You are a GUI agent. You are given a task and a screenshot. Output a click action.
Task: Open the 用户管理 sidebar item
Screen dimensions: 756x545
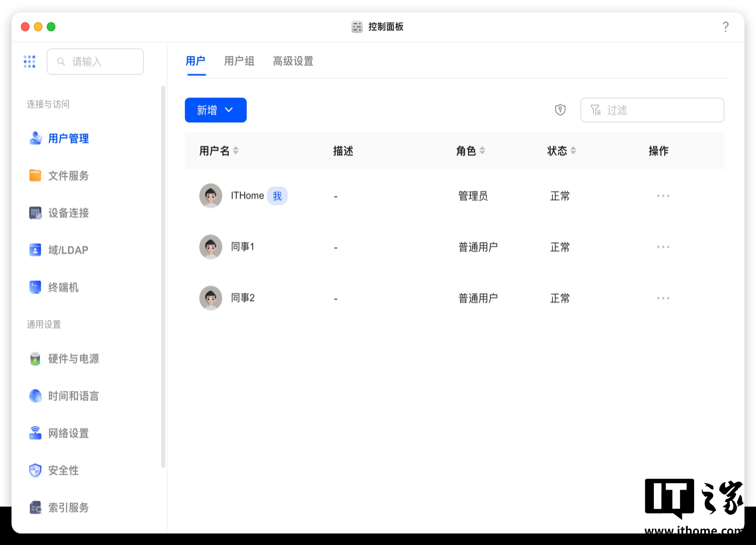tap(59, 138)
